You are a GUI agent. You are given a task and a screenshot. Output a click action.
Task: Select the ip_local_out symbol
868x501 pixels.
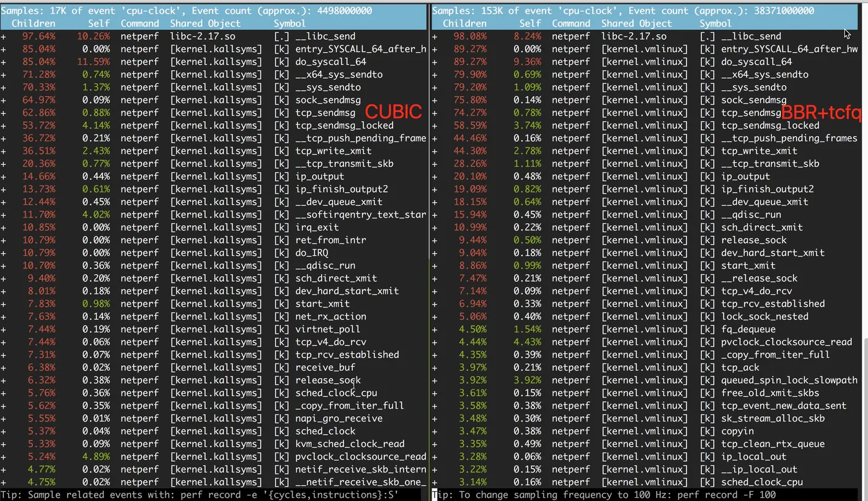(x=754, y=457)
